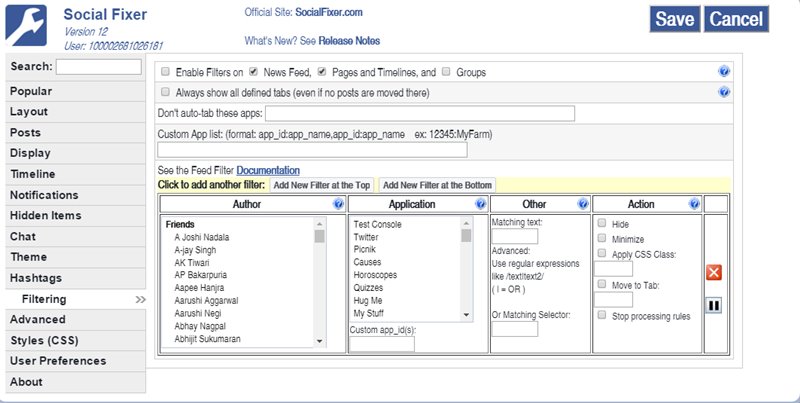Screen dimensions: 800x403
Task: Click the Application column help icon
Action: pos(480,204)
